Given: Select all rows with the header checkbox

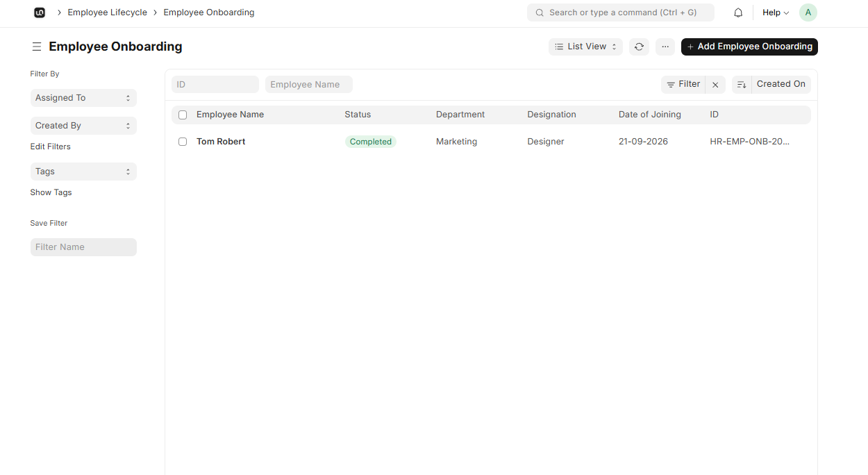Looking at the screenshot, I should pos(183,115).
